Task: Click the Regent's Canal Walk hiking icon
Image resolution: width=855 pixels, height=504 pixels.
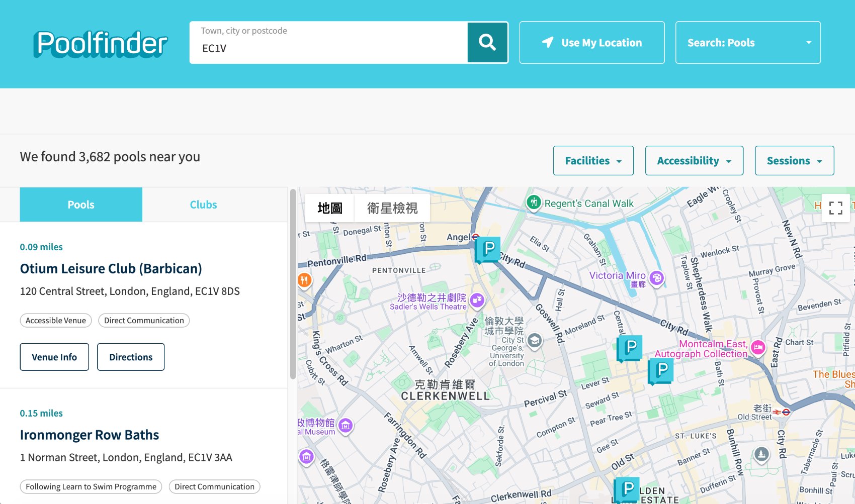Action: 534,203
